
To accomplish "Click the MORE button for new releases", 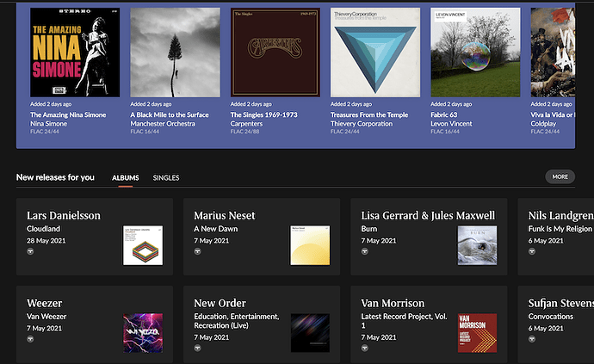I will click(x=560, y=177).
